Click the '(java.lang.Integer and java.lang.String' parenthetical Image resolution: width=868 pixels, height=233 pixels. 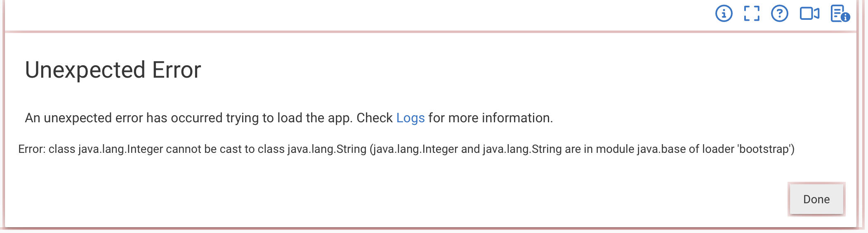click(x=466, y=149)
